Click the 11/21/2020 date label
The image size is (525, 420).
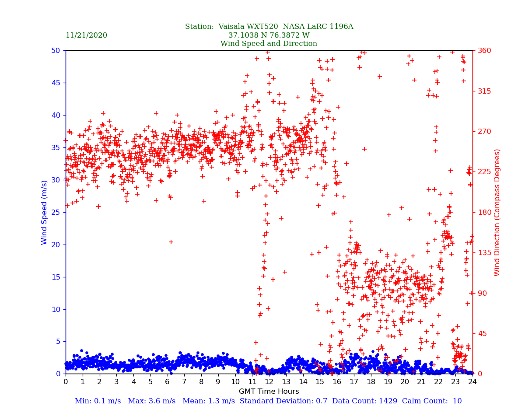86,35
